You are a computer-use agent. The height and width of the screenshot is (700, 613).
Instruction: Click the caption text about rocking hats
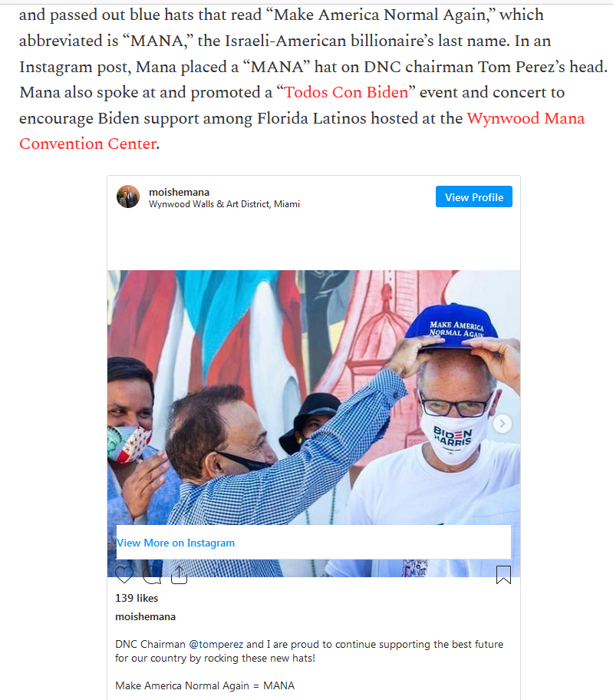point(308,651)
